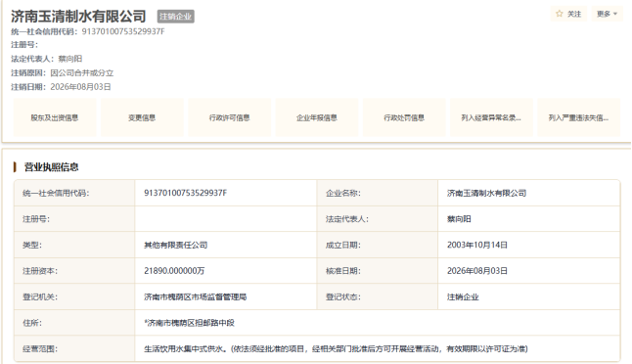The width and height of the screenshot is (632, 364).
Task: Click the 经营范围 label cell
Action: coord(74,348)
